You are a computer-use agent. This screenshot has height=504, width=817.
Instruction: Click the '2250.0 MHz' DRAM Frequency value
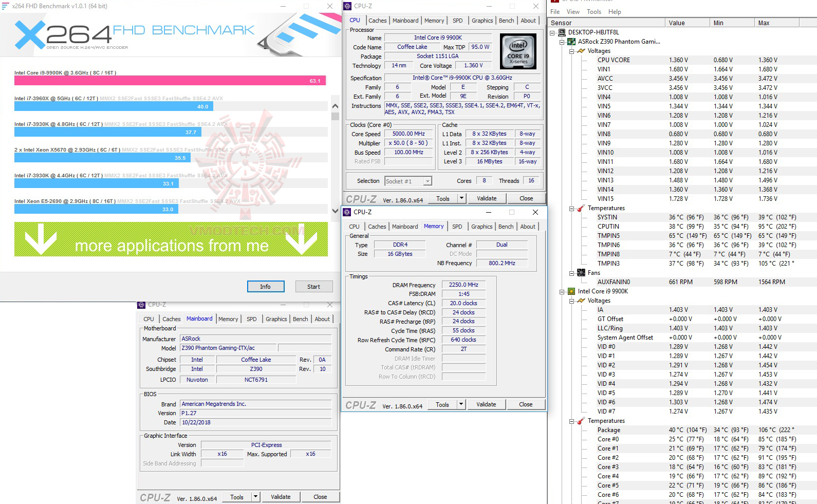[x=463, y=285]
